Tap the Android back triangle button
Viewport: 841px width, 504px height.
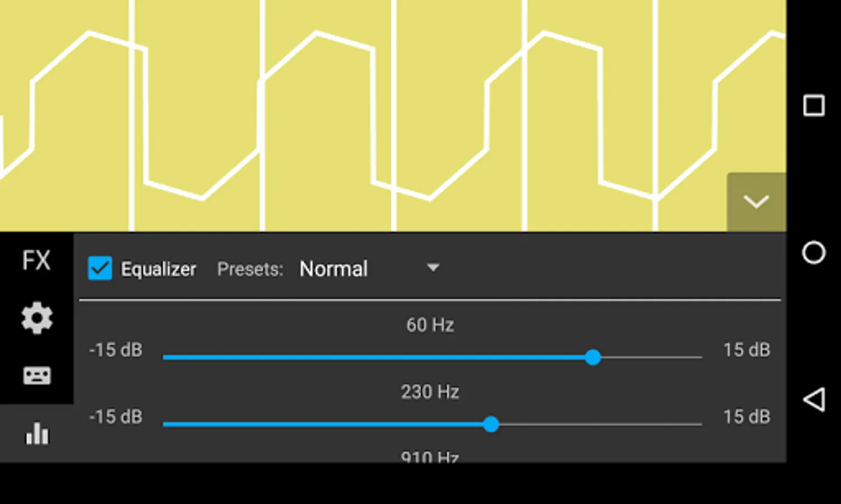814,400
